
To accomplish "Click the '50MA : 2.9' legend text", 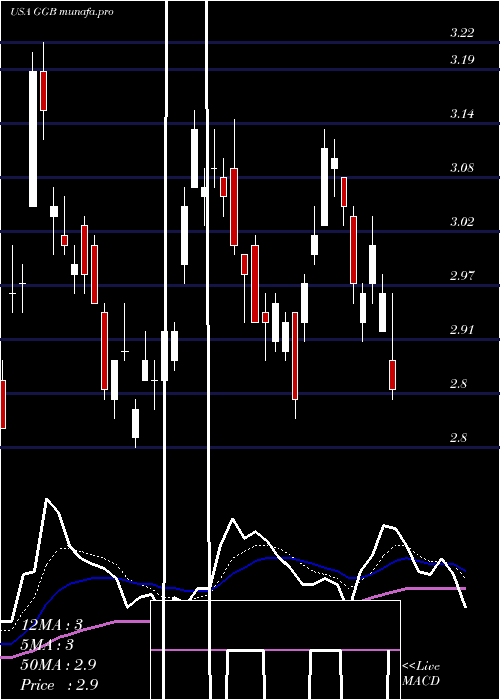I will (58, 665).
